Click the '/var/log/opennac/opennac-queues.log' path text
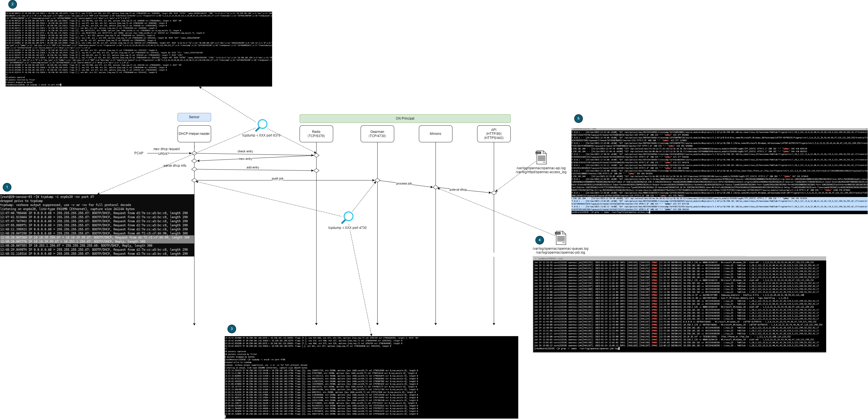Image resolution: width=868 pixels, height=419 pixels. click(560, 249)
